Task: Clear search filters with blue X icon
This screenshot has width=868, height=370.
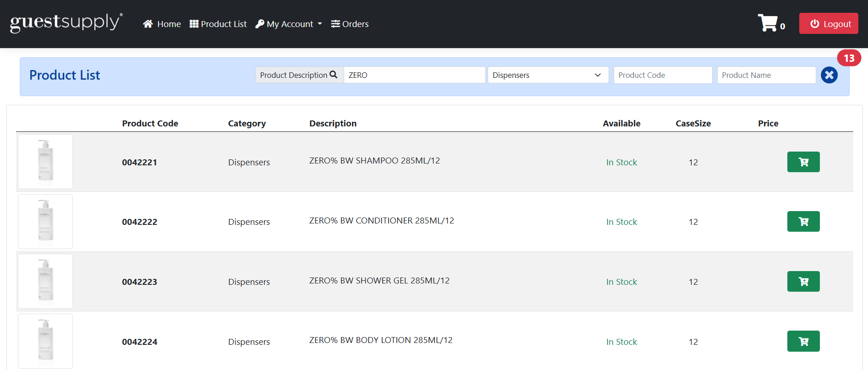Action: (829, 75)
